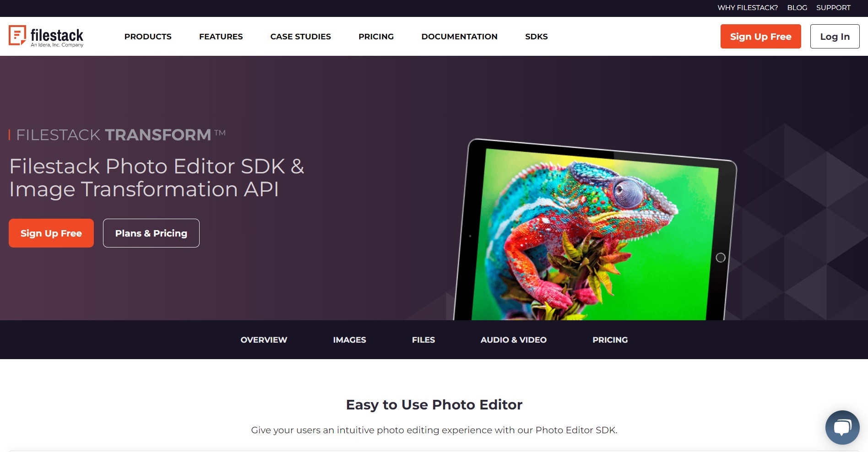The width and height of the screenshot is (868, 452).
Task: Open Plans & Pricing button
Action: 151,233
